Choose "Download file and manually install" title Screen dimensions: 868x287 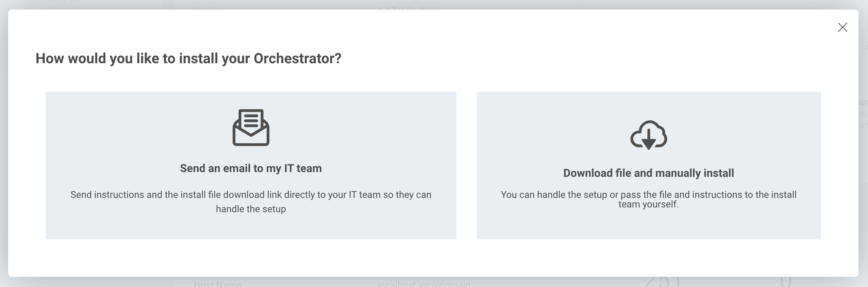click(x=649, y=173)
